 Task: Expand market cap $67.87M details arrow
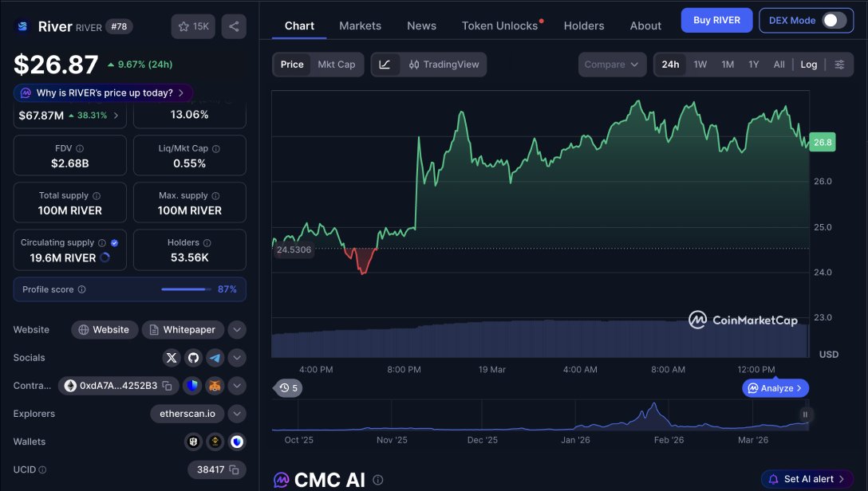116,116
